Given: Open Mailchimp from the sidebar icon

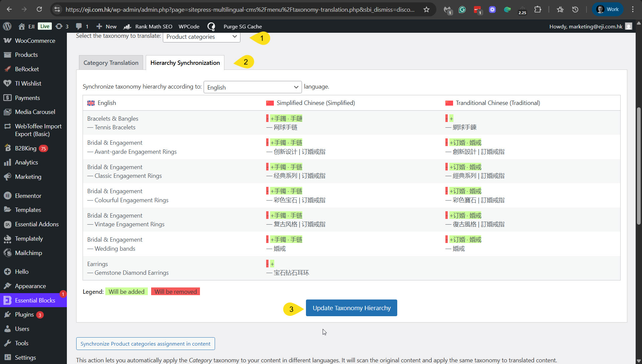Looking at the screenshot, I should coord(7,253).
